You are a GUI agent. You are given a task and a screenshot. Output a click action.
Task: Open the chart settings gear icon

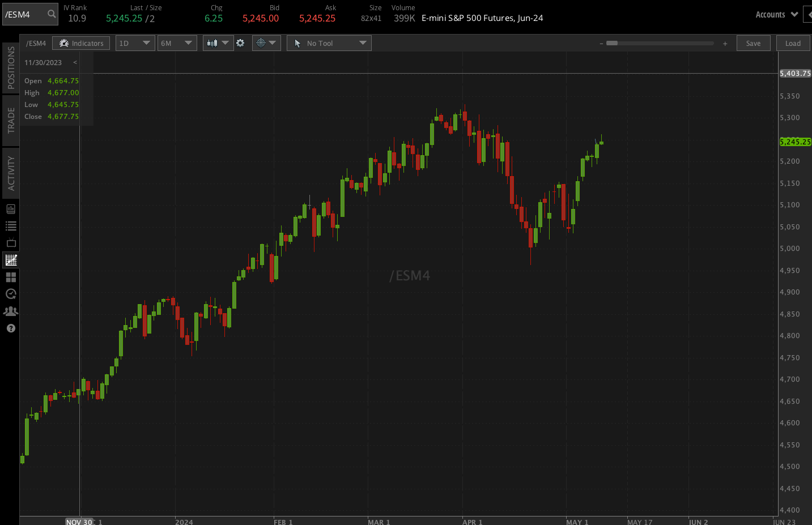coord(240,42)
